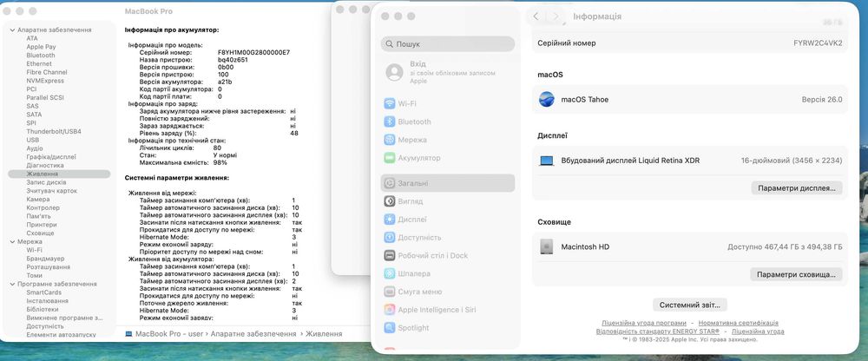Select Інсталювання in the software tree

tap(47, 300)
